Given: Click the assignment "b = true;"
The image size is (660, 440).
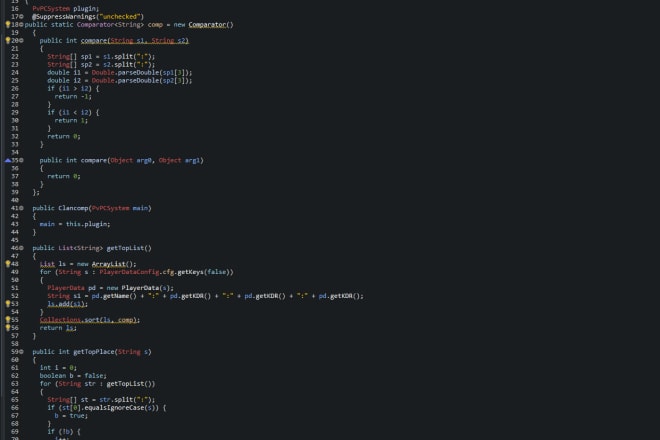Looking at the screenshot, I should [71, 416].
